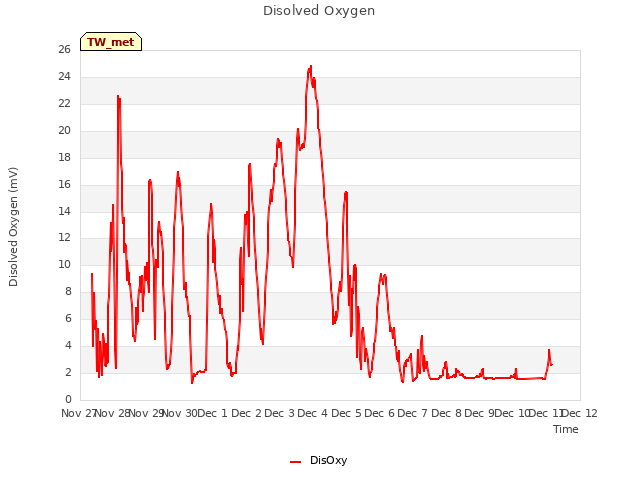Screen dimensions: 640x480
Task: Click the y-axis value 22
Action: (64, 104)
